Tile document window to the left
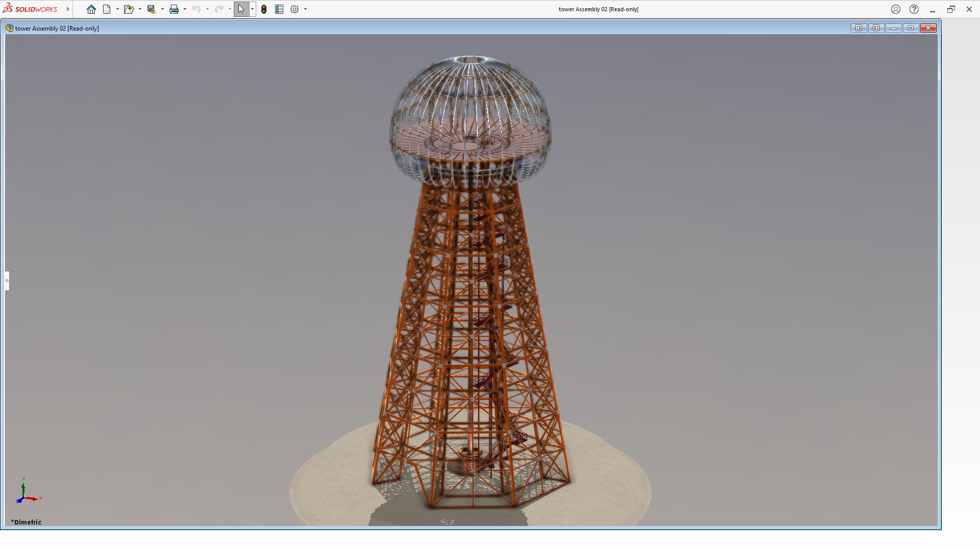The image size is (980, 550). click(859, 28)
